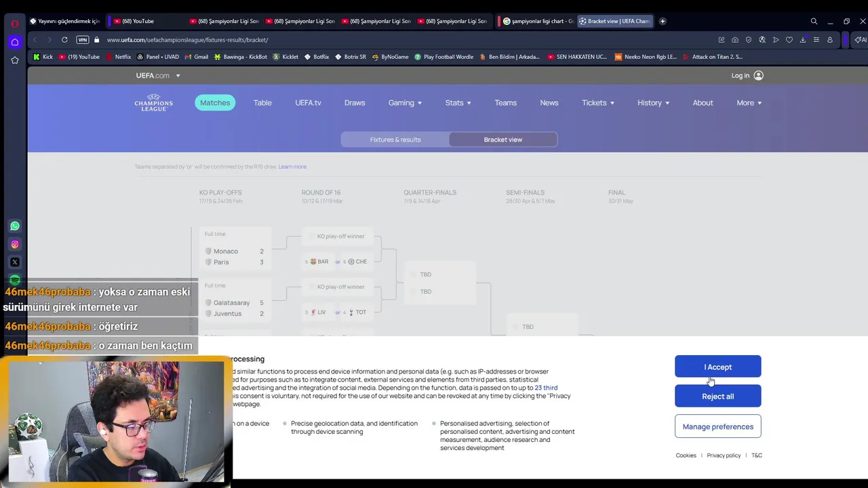Open the sidebar home icon
This screenshot has width=868, height=488.
coord(15,42)
